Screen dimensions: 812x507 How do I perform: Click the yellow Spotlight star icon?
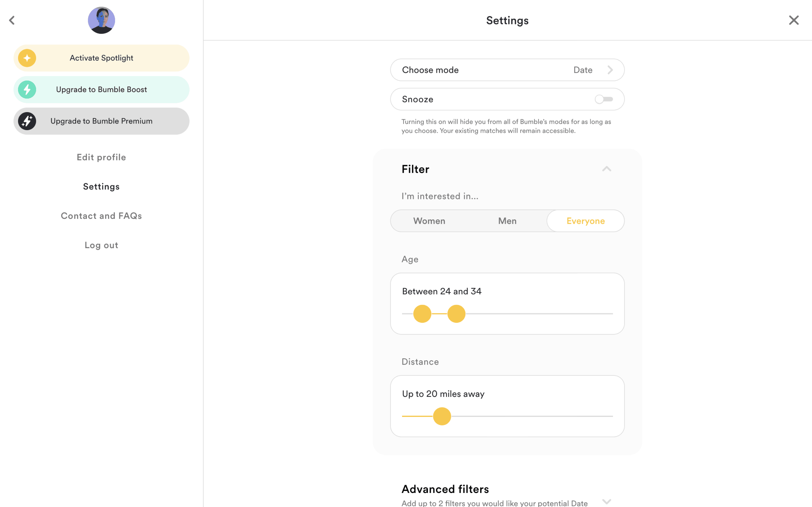[27, 58]
